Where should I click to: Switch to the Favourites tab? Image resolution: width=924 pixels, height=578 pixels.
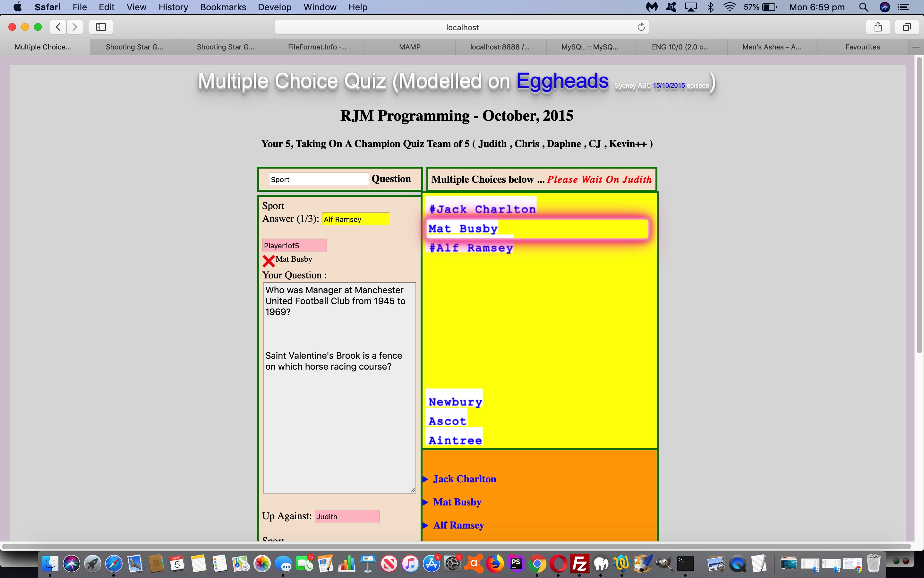(x=863, y=47)
